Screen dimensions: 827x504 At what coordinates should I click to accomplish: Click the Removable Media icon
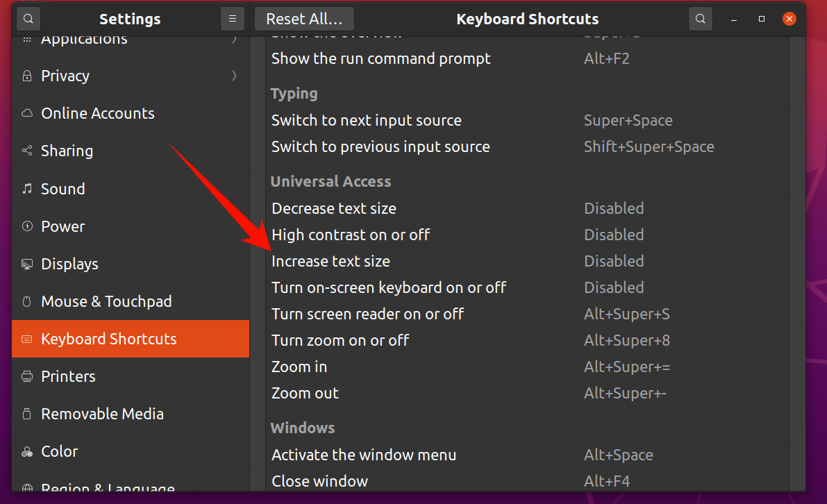27,414
